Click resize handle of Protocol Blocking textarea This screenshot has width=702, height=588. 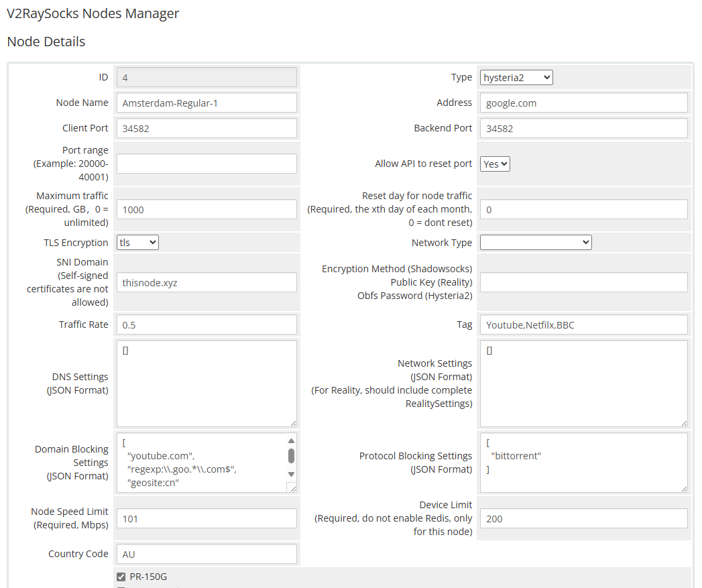683,489
